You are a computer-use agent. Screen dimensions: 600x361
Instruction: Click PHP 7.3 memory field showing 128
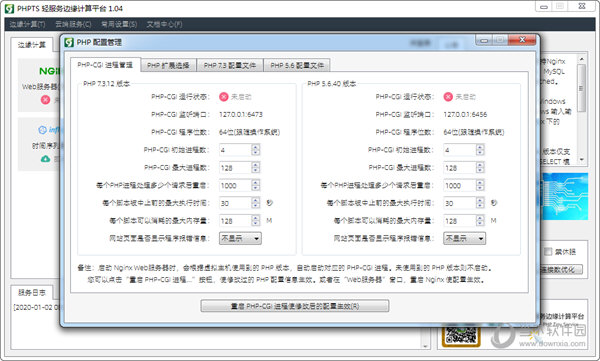(235, 221)
